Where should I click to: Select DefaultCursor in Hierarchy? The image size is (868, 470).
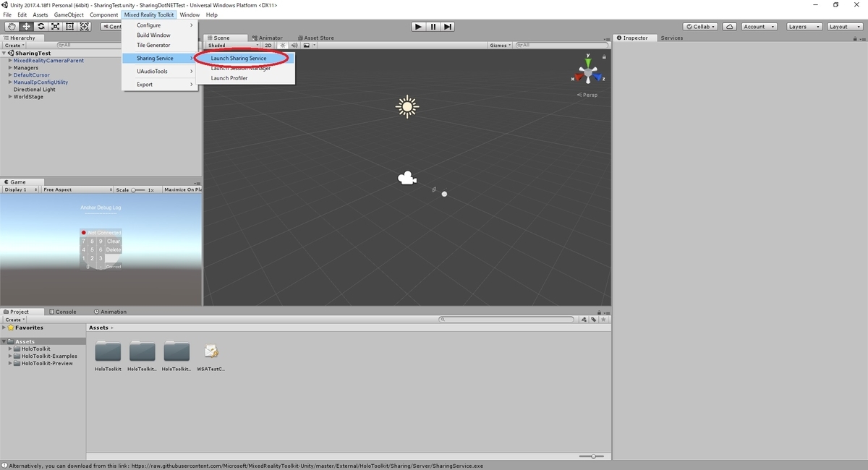tap(32, 75)
